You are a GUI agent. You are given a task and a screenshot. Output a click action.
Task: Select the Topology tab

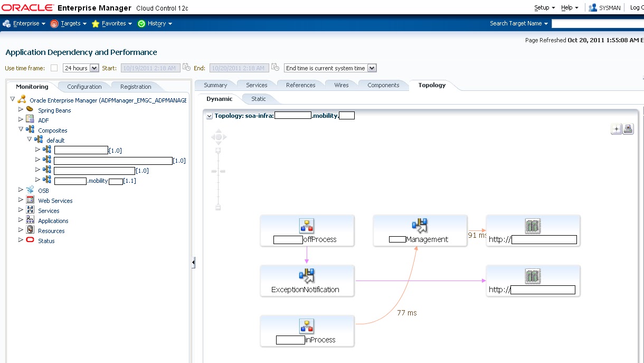432,85
